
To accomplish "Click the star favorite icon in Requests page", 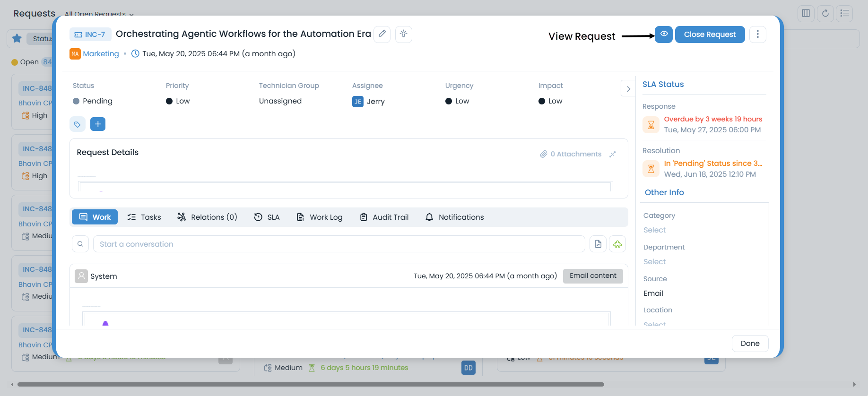I will (x=17, y=38).
